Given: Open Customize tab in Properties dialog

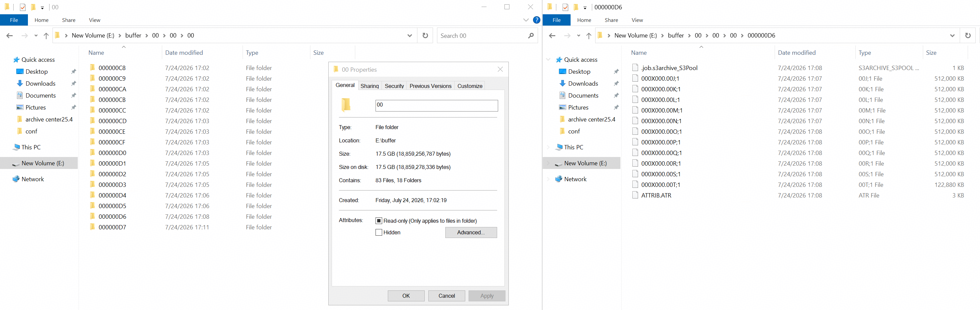Looking at the screenshot, I should click(x=470, y=86).
